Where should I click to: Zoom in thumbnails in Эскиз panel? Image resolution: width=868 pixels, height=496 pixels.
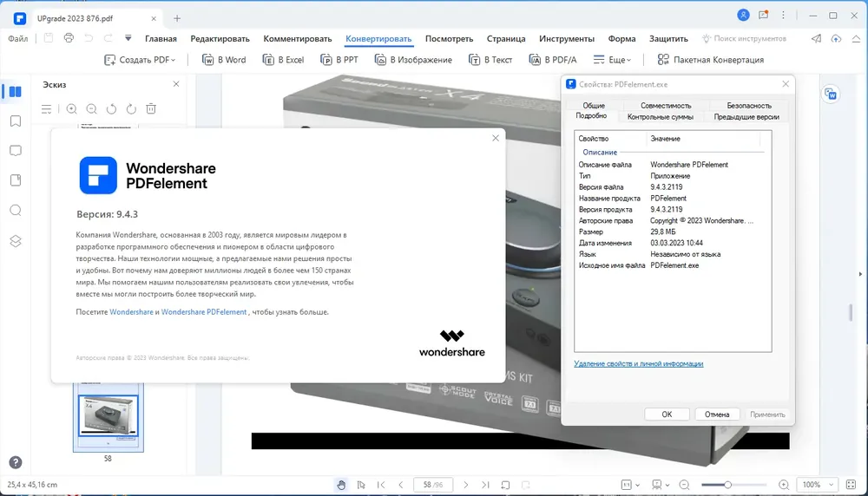point(71,109)
